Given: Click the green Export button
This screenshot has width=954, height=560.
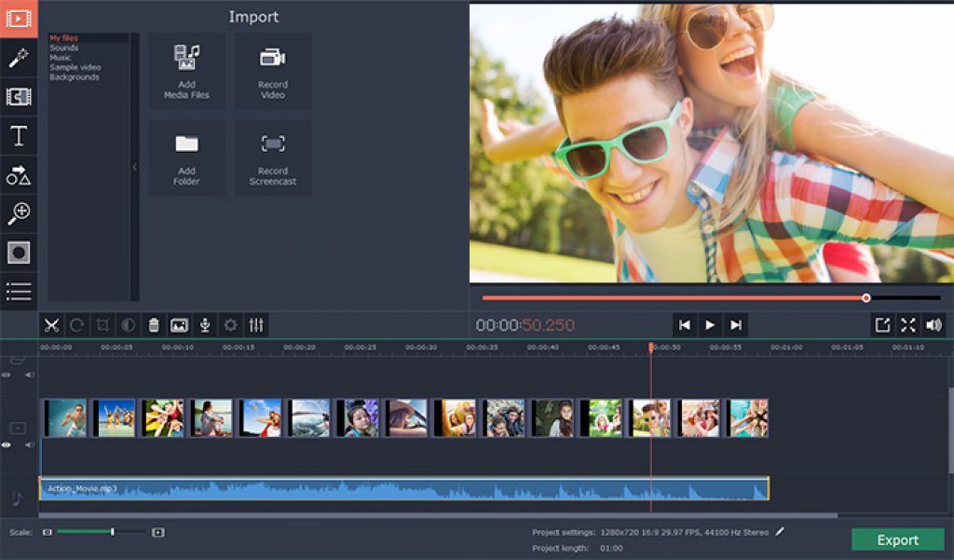Looking at the screenshot, I should click(x=897, y=540).
